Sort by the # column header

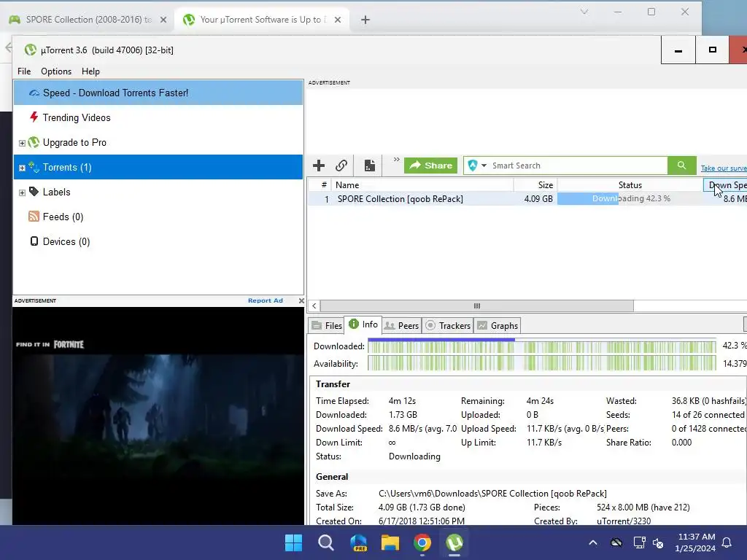[320, 185]
